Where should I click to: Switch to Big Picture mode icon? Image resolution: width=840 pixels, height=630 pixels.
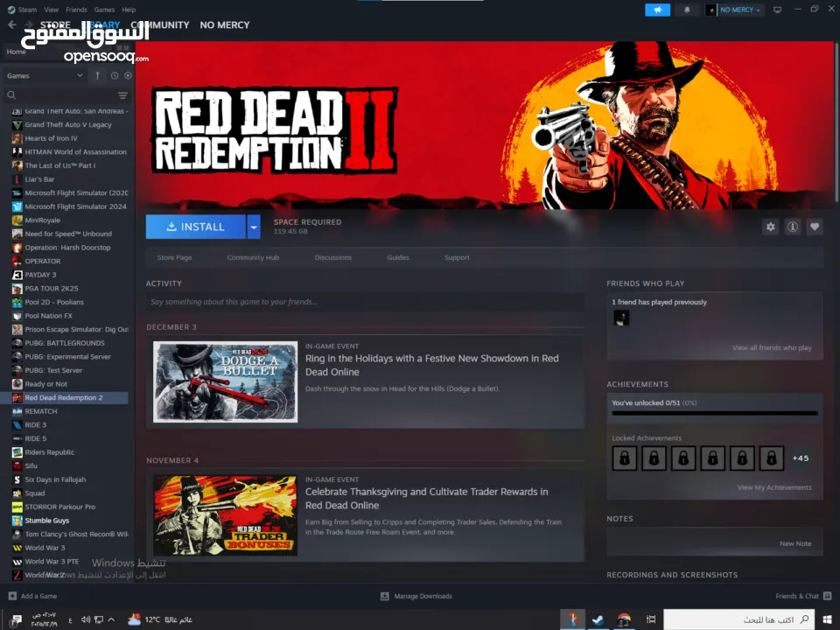tap(777, 10)
